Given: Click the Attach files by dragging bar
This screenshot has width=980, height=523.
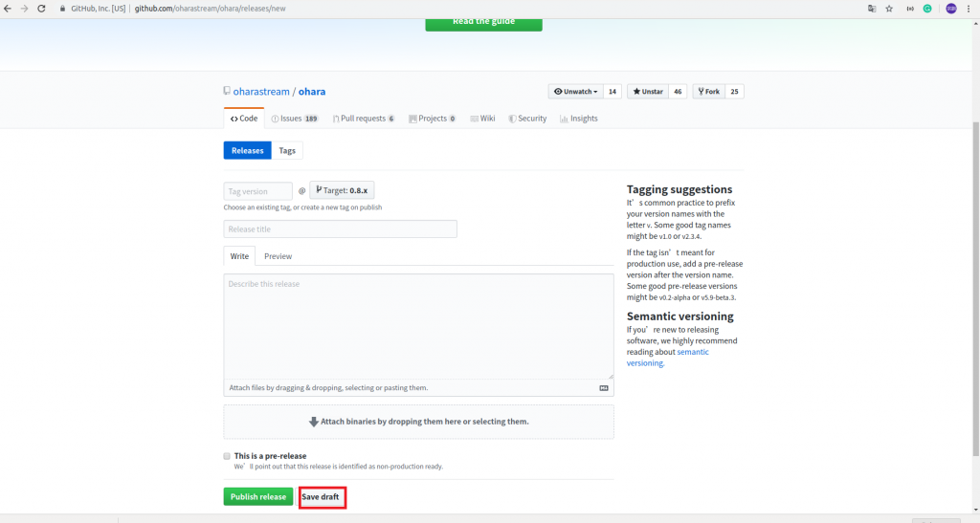Looking at the screenshot, I should [x=419, y=387].
